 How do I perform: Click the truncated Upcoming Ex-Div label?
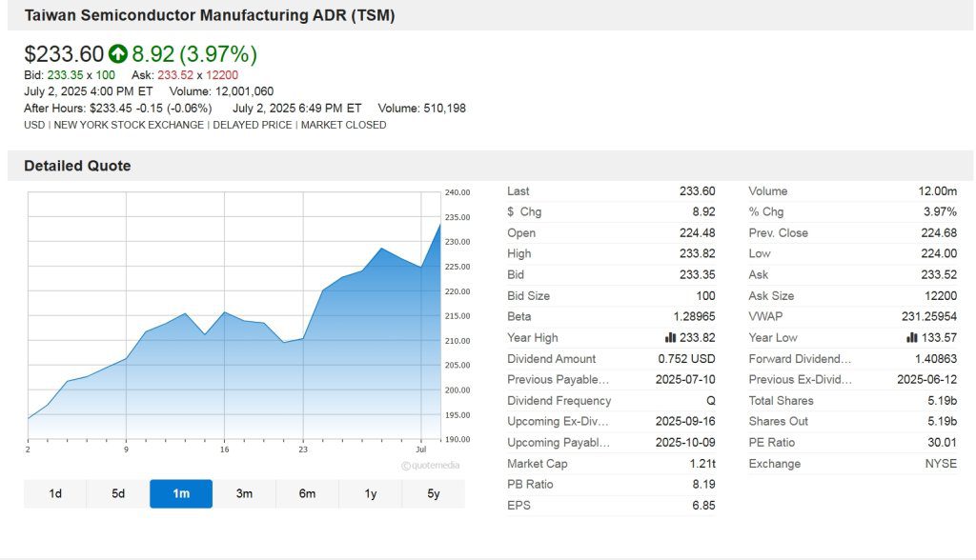point(558,422)
